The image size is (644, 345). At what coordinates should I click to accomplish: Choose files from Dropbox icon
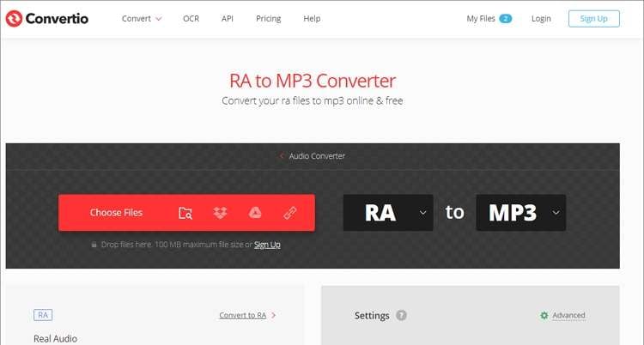click(x=220, y=213)
